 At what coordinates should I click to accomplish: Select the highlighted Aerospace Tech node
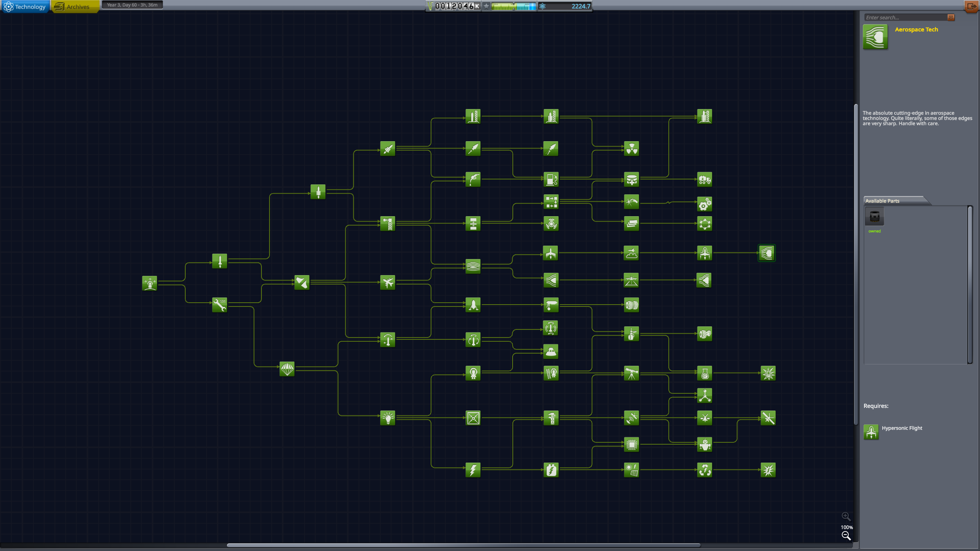tap(766, 253)
